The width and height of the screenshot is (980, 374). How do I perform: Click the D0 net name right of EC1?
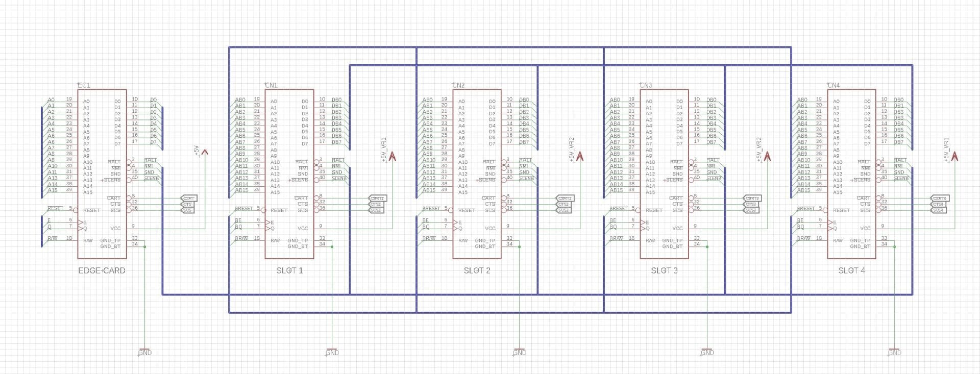pos(153,100)
